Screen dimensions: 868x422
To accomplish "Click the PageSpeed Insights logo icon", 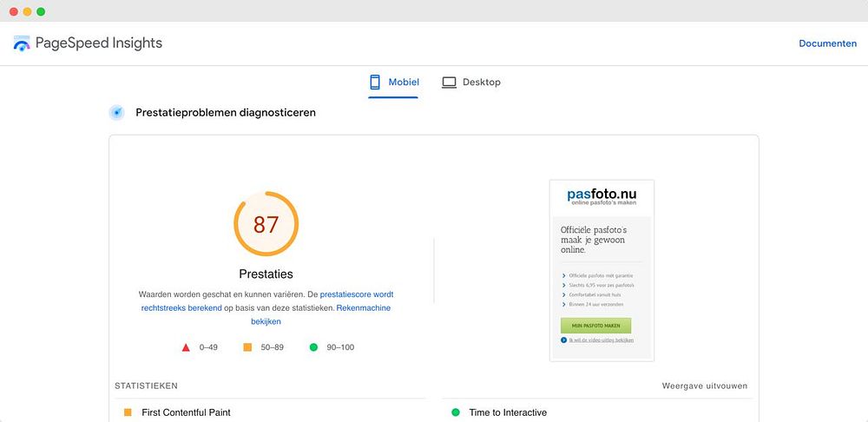I will tap(22, 43).
